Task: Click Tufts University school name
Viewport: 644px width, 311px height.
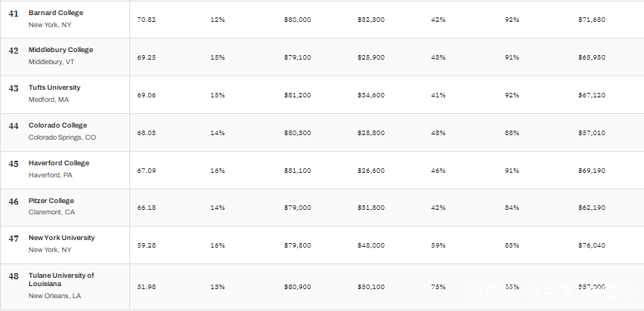Action: [54, 88]
